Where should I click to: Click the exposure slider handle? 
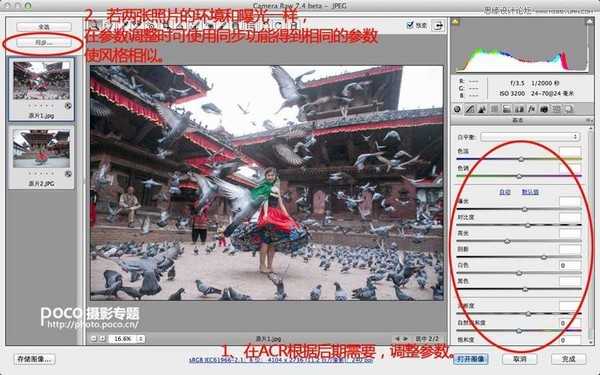coord(525,209)
